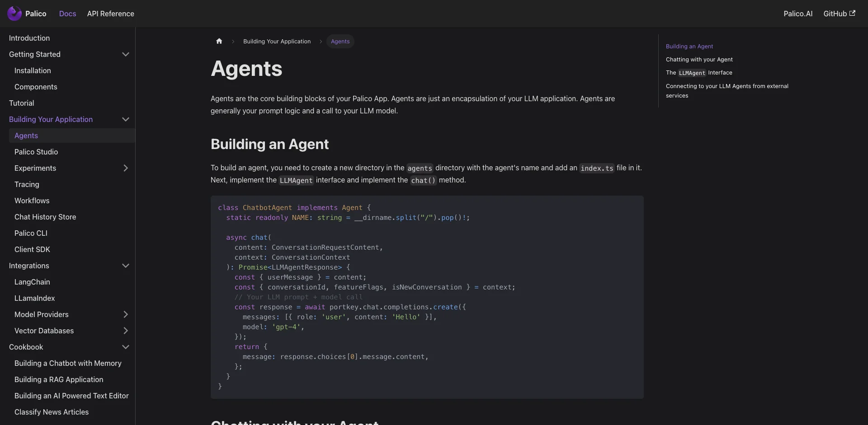Collapse the Cookbook section chevron

click(x=126, y=347)
